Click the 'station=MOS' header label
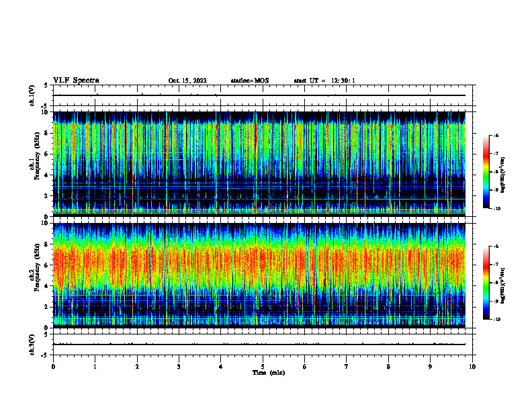 [x=250, y=81]
